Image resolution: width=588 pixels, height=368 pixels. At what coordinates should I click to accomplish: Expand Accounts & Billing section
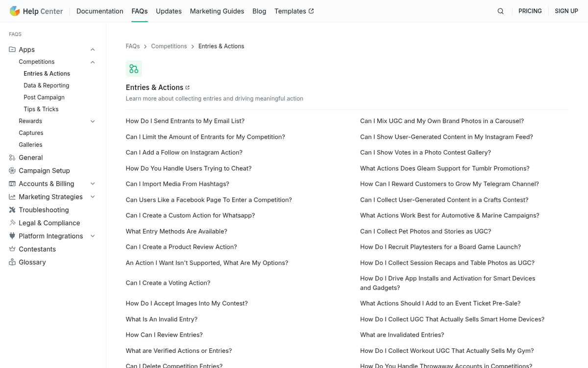pyautogui.click(x=93, y=184)
